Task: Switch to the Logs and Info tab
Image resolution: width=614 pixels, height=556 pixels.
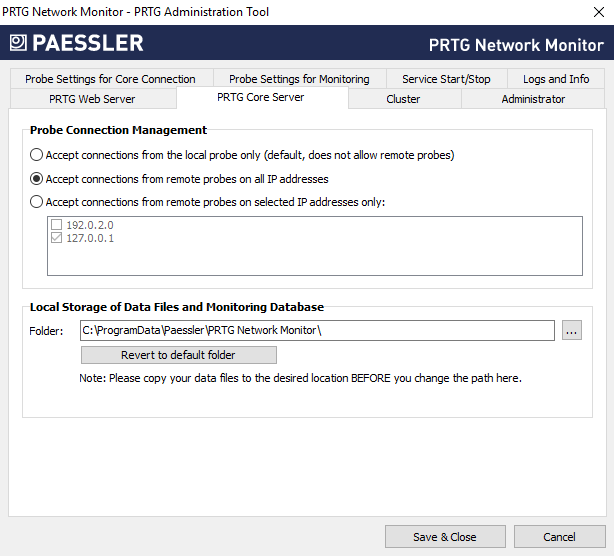Action: (556, 79)
